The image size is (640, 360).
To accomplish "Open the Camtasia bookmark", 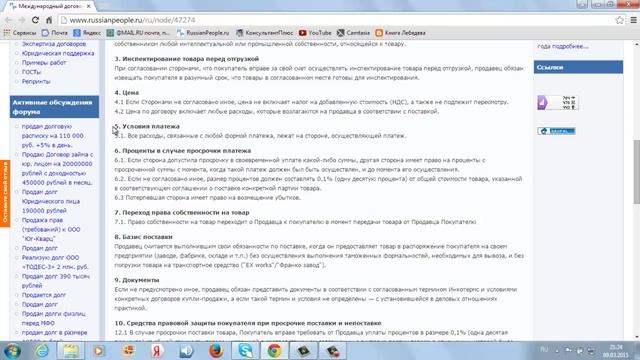I will tap(353, 33).
